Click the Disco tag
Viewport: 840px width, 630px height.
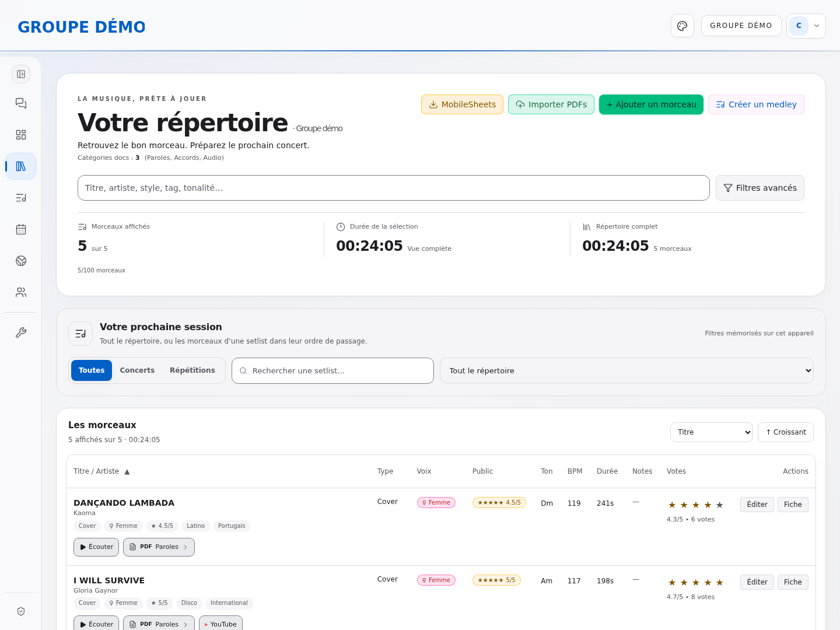click(x=189, y=603)
